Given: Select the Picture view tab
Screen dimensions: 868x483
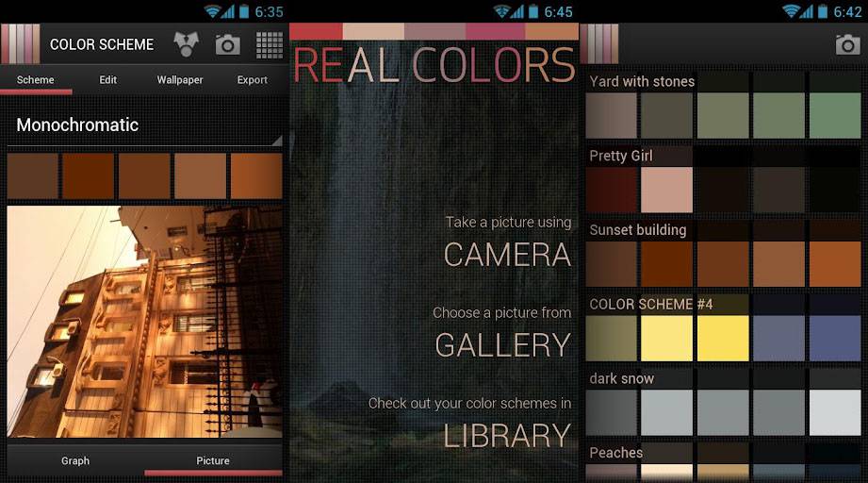Looking at the screenshot, I should (213, 460).
